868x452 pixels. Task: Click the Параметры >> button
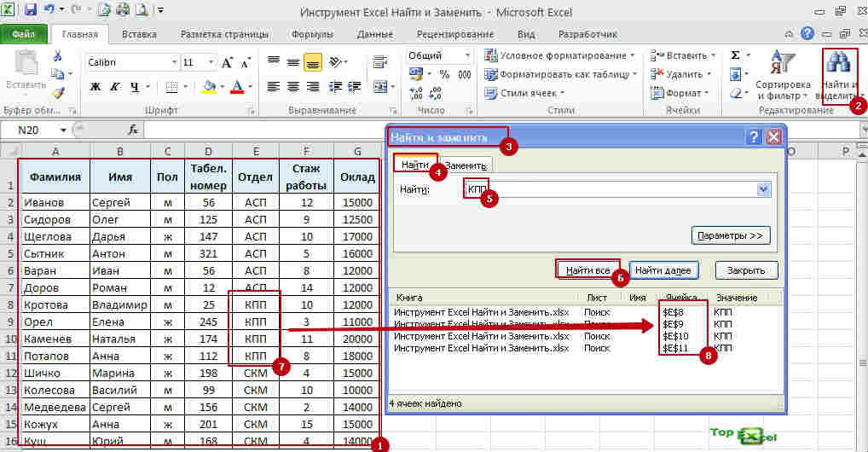click(x=731, y=235)
